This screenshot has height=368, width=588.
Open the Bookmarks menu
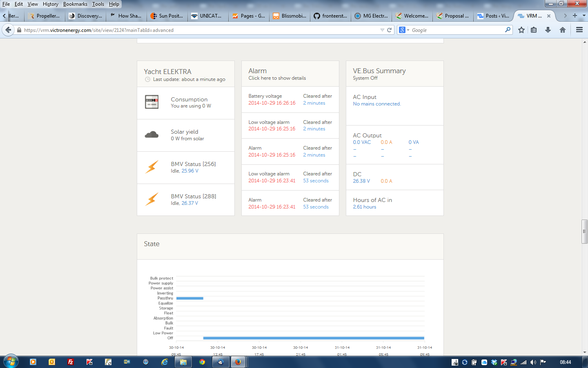pyautogui.click(x=75, y=4)
